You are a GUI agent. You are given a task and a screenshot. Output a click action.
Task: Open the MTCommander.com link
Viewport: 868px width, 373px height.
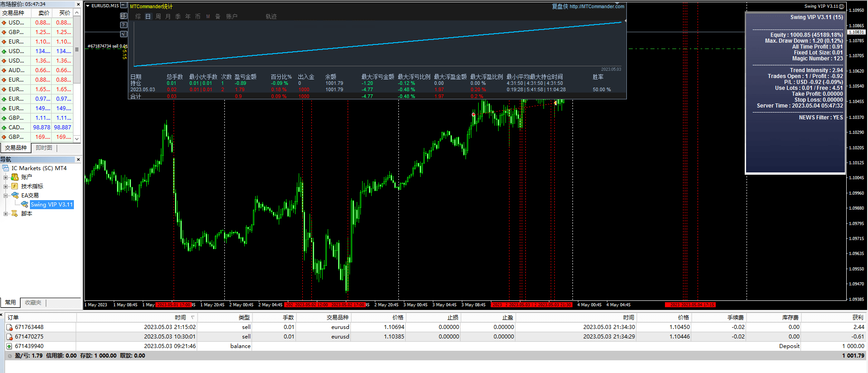click(596, 6)
